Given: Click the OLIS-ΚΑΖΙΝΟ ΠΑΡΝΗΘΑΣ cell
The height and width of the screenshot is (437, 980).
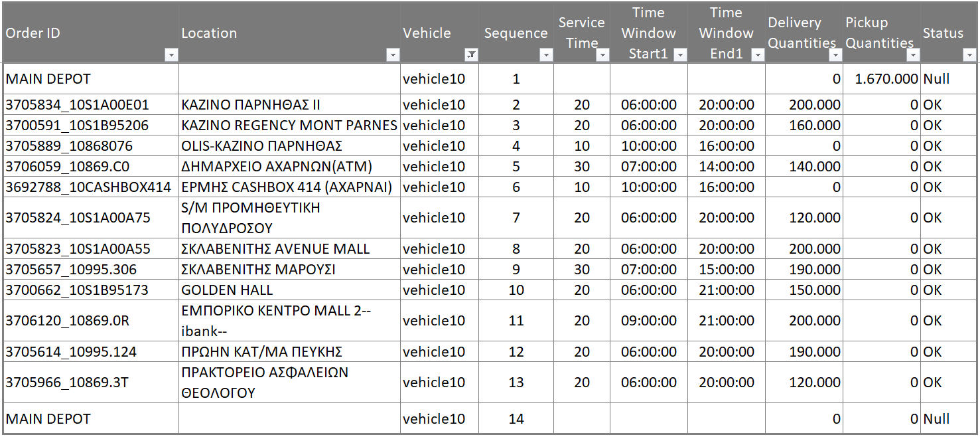Looking at the screenshot, I should 289,146.
